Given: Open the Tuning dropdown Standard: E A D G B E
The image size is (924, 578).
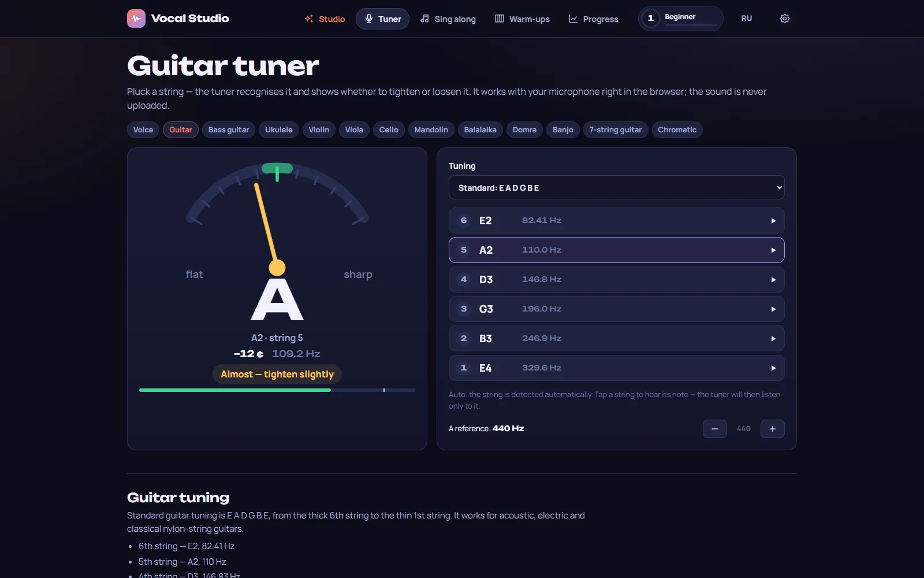Looking at the screenshot, I should coord(616,187).
